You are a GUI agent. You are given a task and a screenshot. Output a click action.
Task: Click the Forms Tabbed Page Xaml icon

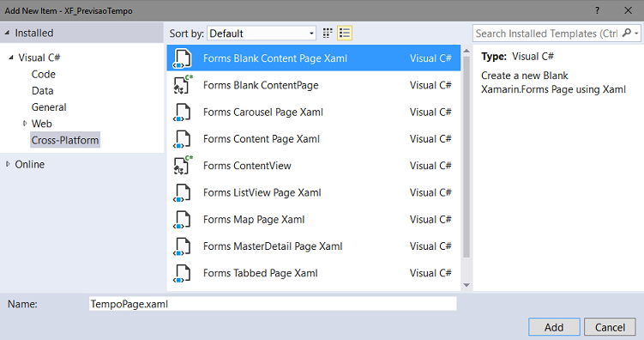point(183,273)
